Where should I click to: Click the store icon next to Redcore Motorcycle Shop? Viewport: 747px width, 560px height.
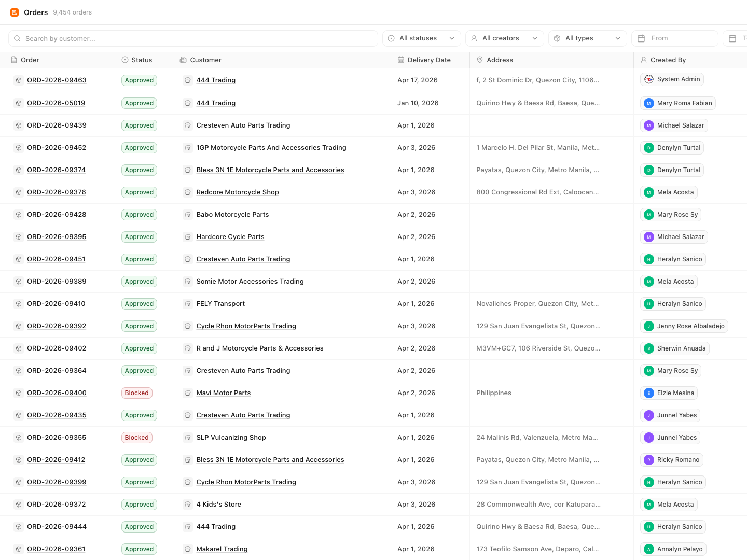[x=188, y=192]
